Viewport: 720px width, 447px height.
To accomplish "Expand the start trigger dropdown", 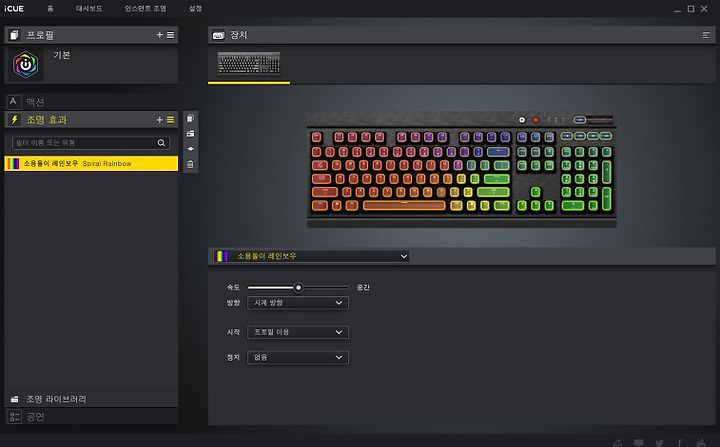I will tap(298, 332).
